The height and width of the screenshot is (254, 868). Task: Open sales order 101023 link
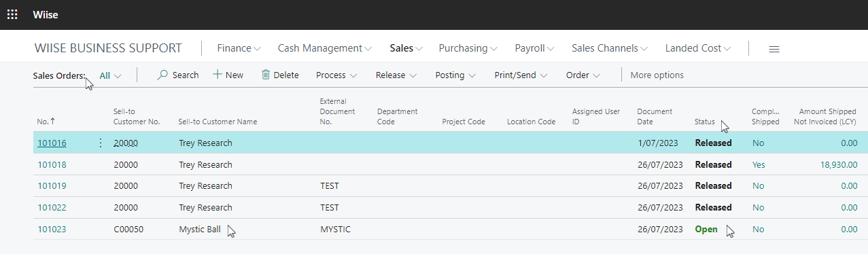52,230
